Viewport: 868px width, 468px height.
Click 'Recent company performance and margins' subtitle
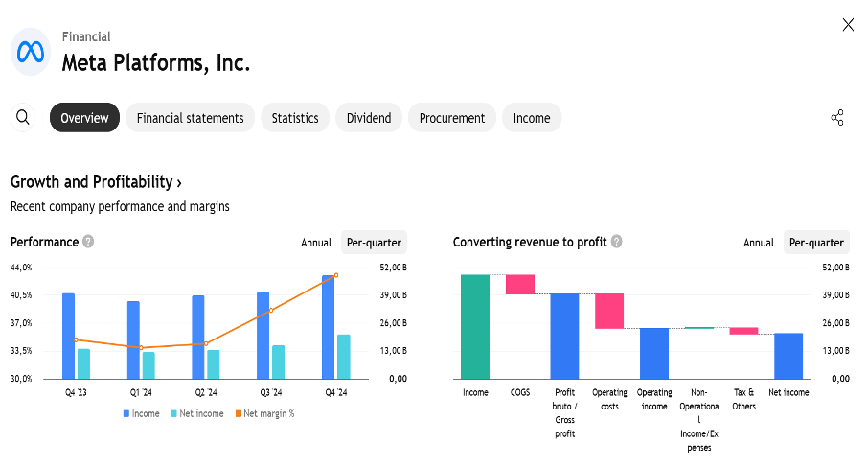(x=120, y=206)
